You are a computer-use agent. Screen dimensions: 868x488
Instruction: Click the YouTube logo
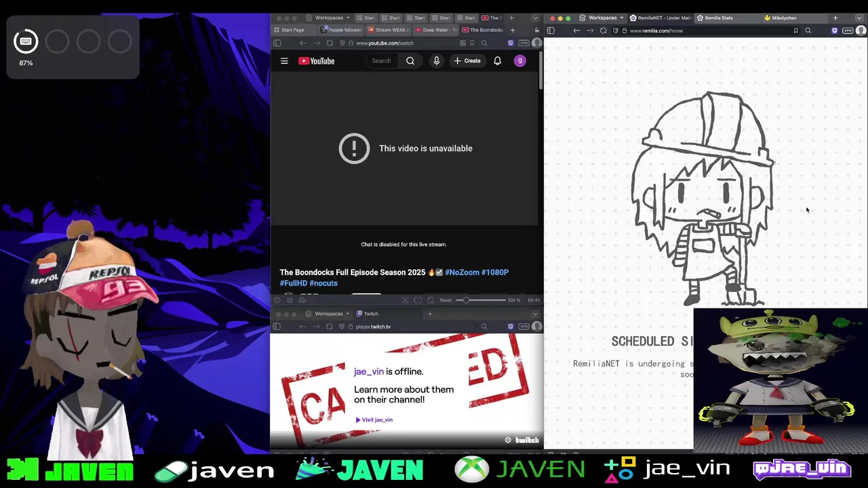click(316, 61)
